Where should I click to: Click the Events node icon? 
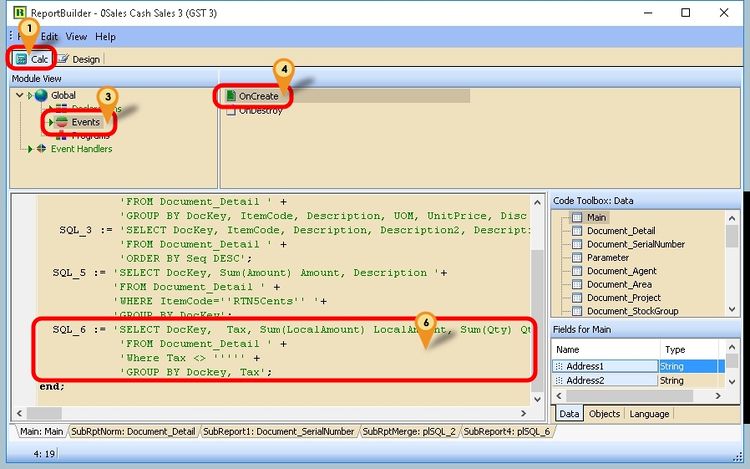click(x=62, y=122)
